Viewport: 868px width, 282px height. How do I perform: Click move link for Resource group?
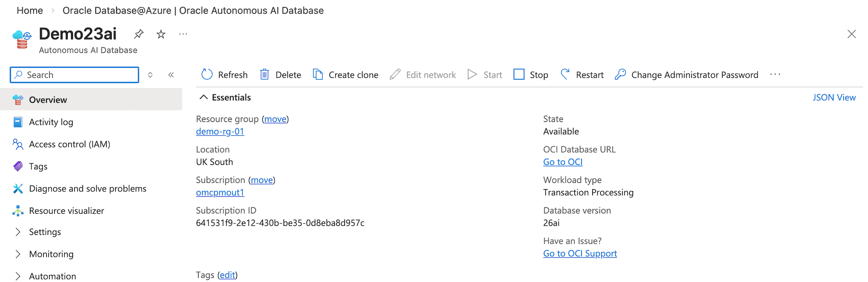[x=275, y=119]
